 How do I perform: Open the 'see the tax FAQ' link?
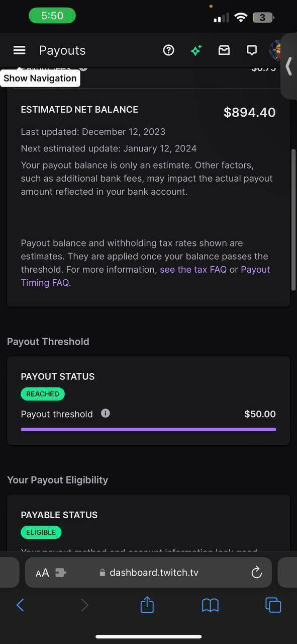point(193,269)
